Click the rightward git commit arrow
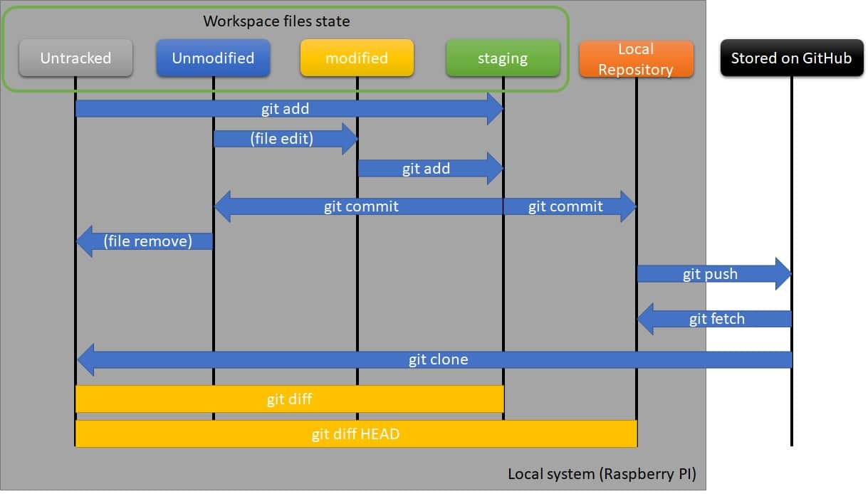This screenshot has height=494, width=868. tap(566, 206)
